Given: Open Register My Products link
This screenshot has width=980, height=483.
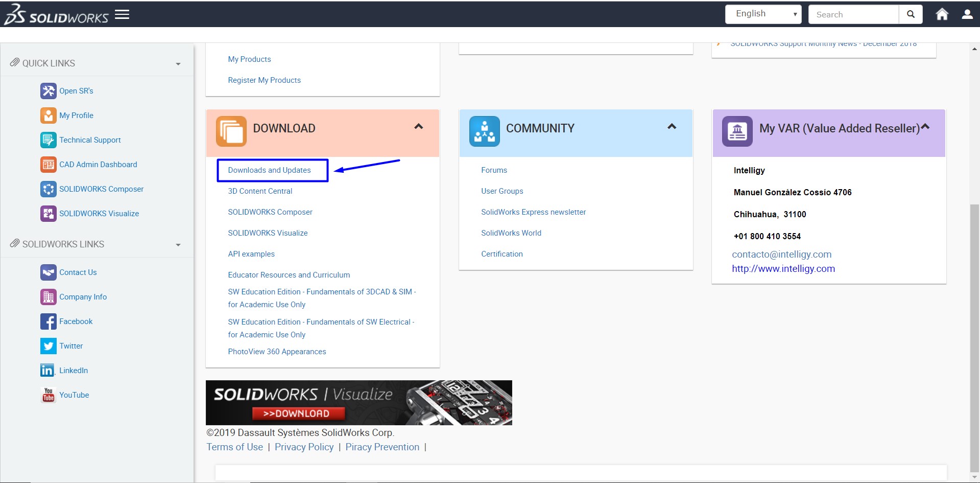Looking at the screenshot, I should point(264,80).
